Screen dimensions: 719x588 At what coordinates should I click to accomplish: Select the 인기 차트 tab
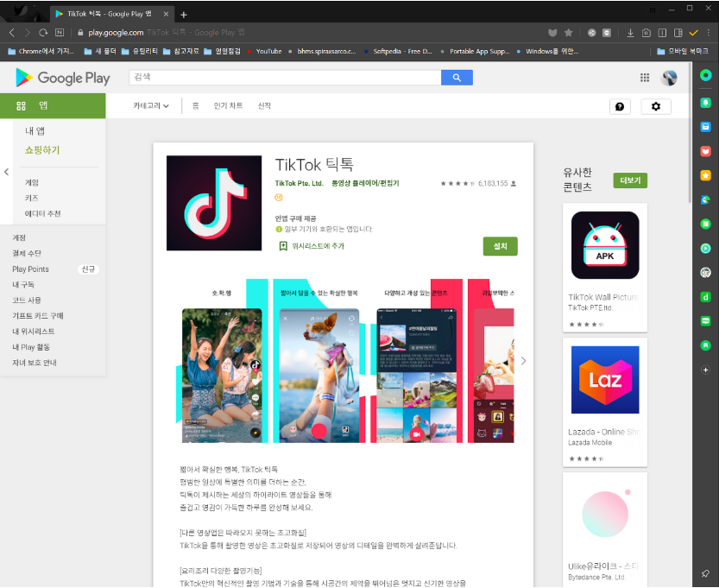point(228,106)
